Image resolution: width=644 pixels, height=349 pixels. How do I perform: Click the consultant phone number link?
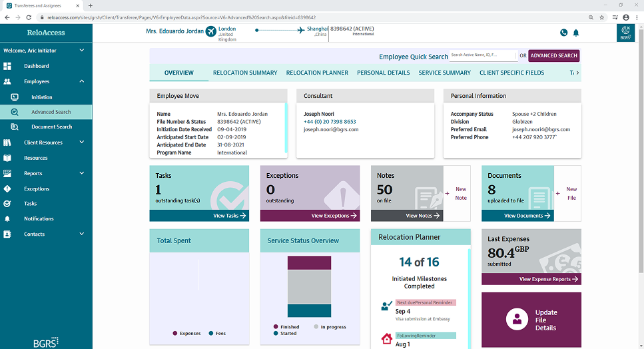coord(330,121)
